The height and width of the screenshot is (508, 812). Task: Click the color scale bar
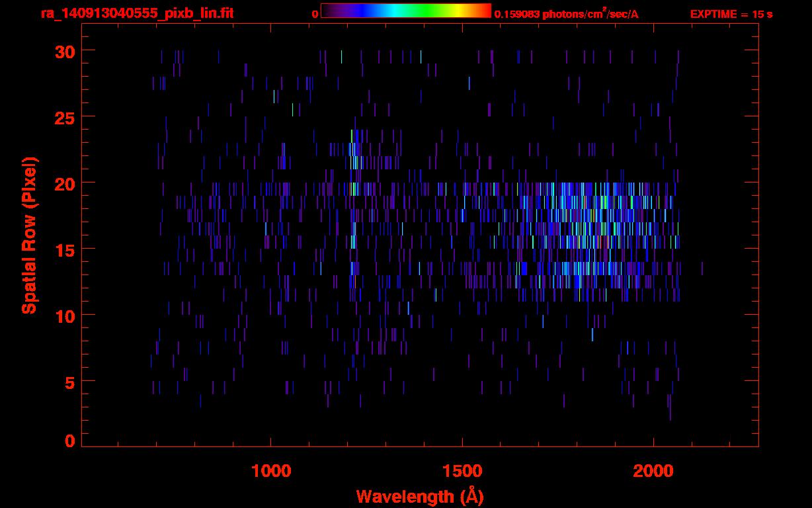(406, 11)
